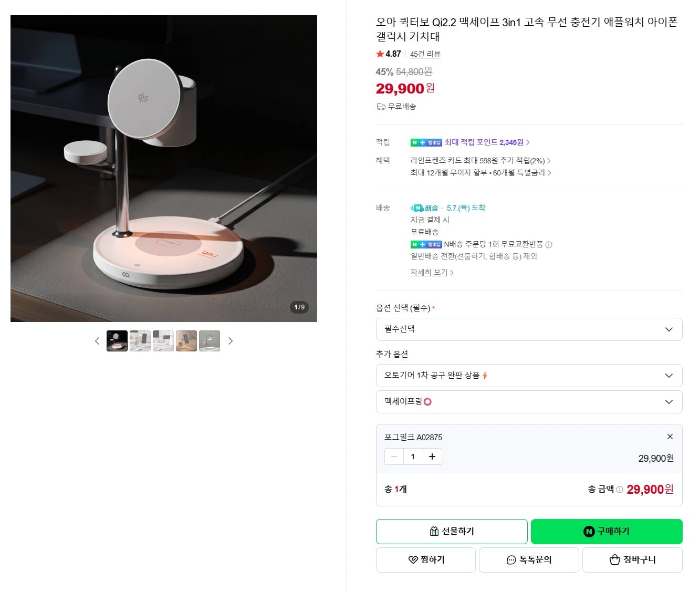Open the 필수선택 options dropdown
The image size is (700, 592).
point(529,329)
